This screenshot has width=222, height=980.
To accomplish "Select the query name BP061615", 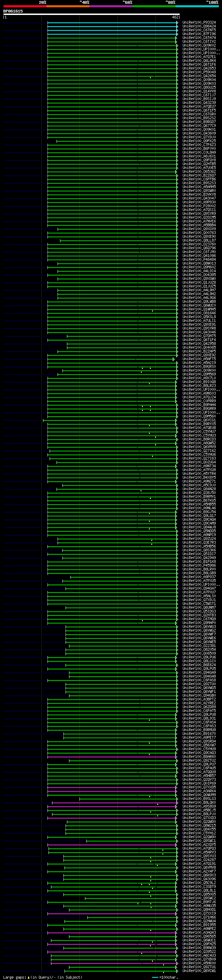I will tap(13, 11).
